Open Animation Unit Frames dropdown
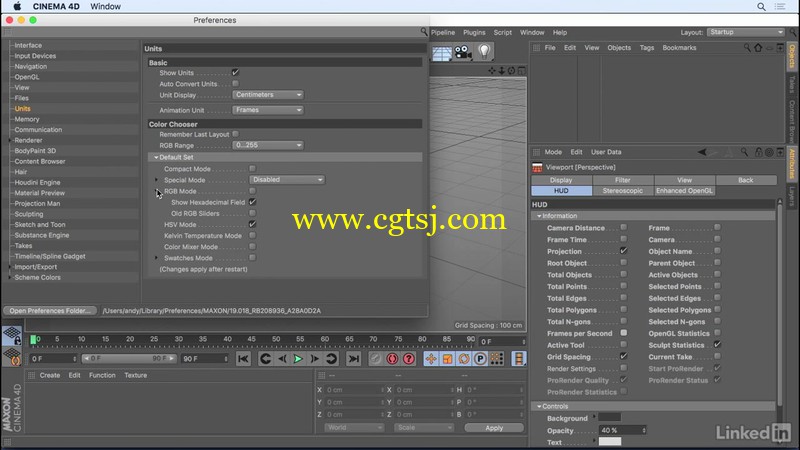 [x=268, y=110]
